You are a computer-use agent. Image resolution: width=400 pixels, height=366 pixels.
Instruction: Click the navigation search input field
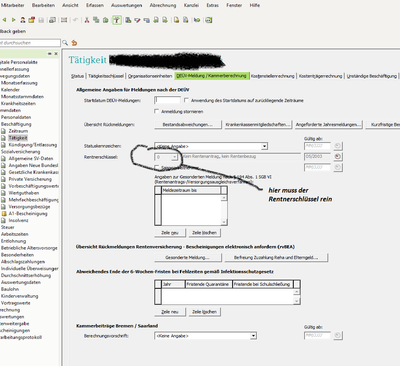point(30,43)
